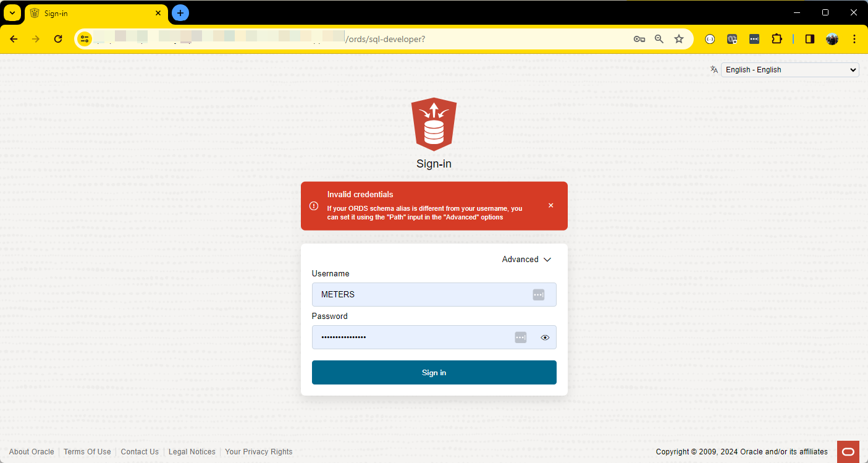This screenshot has height=463, width=868.
Task: Click the second extension icon in toolbar
Action: tap(732, 39)
